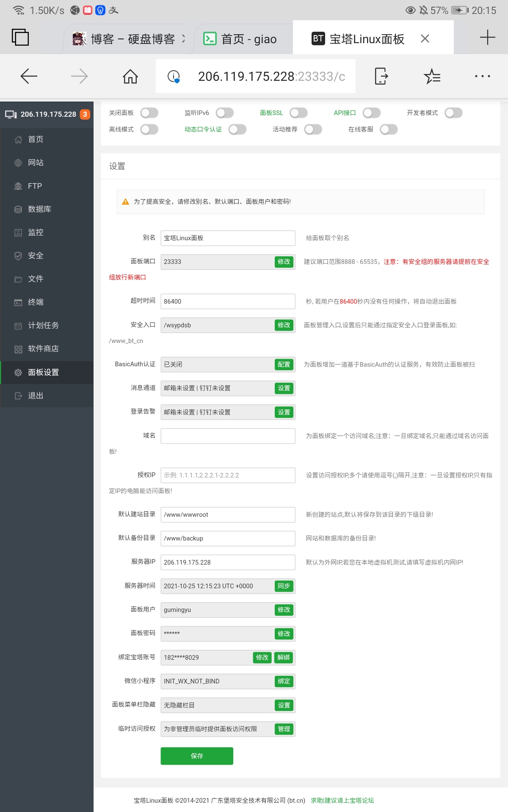Image resolution: width=508 pixels, height=812 pixels.
Task: Open the browser three-dot menu
Action: point(483,76)
